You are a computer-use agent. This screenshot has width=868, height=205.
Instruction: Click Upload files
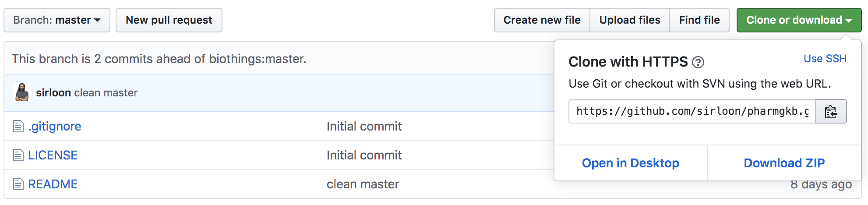(x=630, y=20)
